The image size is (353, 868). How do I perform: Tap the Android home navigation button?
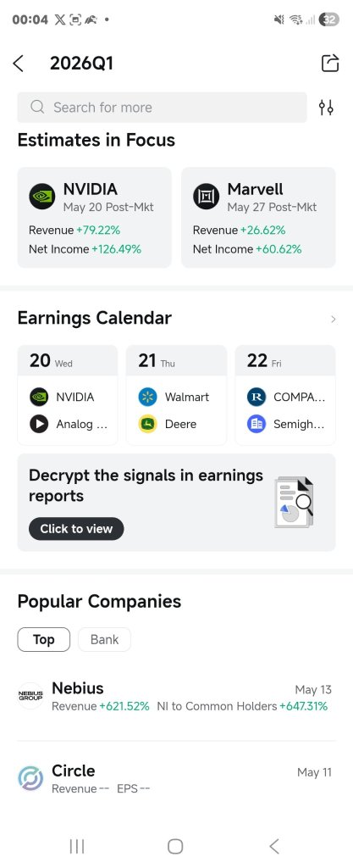coord(175,846)
